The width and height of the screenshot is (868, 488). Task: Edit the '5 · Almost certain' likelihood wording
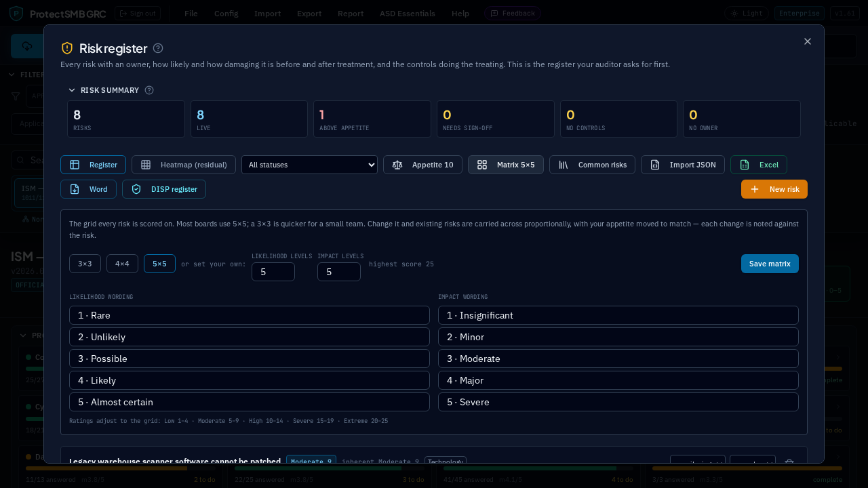pos(250,402)
